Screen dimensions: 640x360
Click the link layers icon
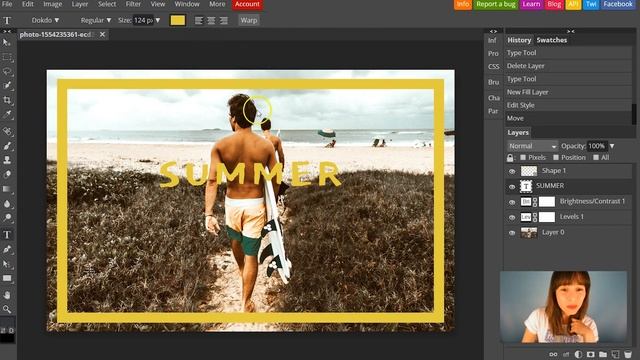553,354
